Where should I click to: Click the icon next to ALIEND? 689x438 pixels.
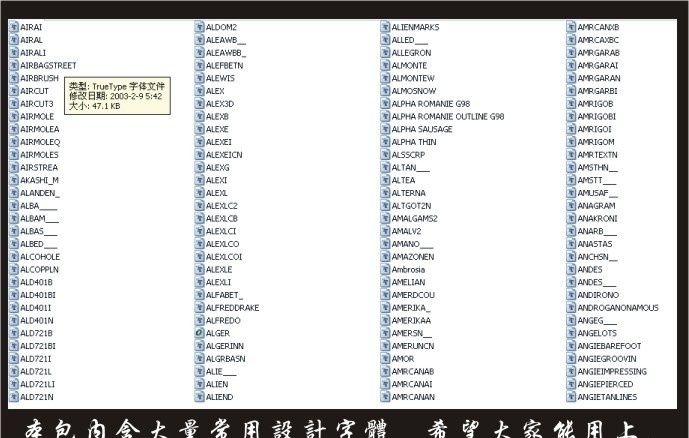click(x=199, y=396)
